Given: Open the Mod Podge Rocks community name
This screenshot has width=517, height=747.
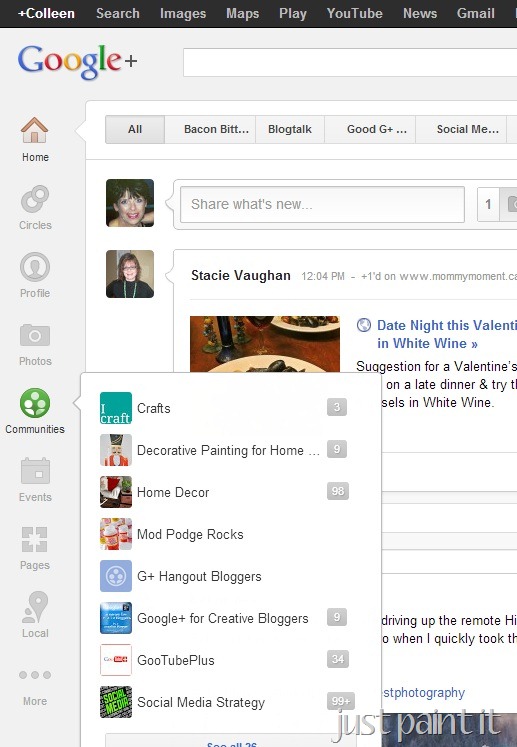Looking at the screenshot, I should tap(190, 535).
